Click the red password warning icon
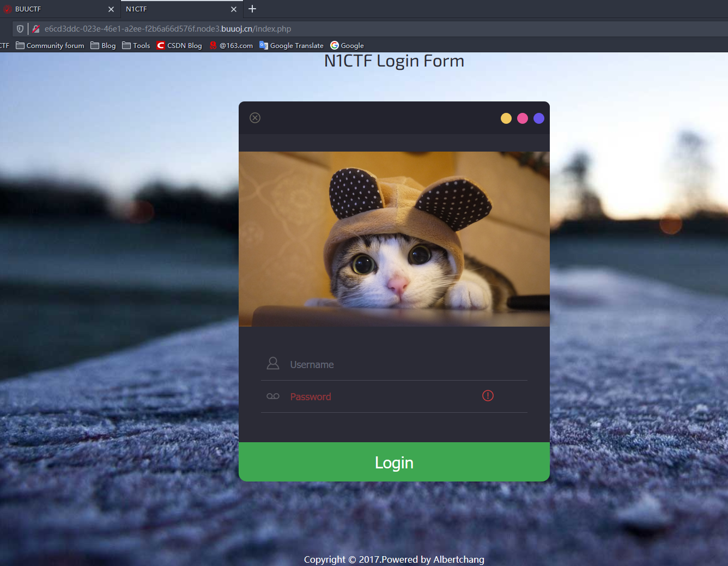Viewport: 728px width, 566px height. [487, 395]
